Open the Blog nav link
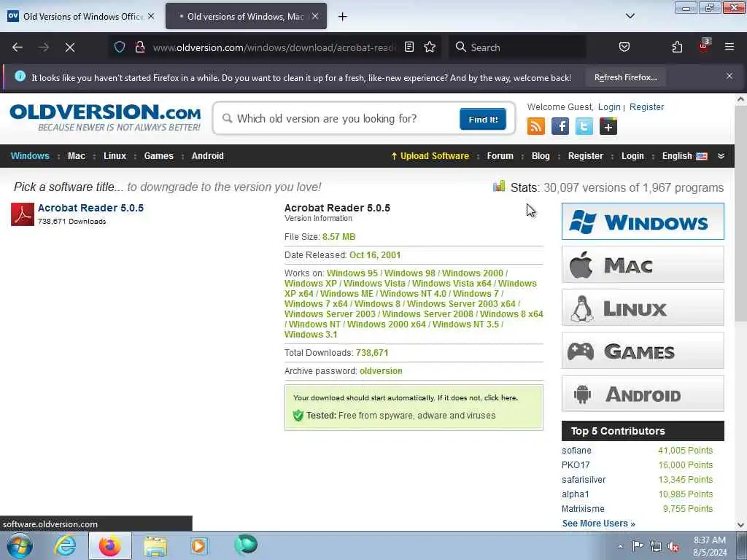The image size is (747, 560). [x=541, y=156]
